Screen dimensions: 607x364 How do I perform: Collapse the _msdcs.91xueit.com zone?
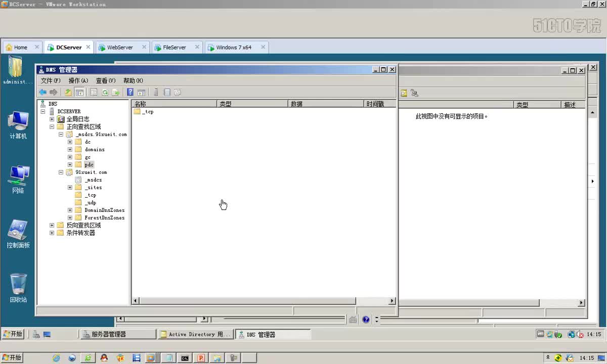coord(61,134)
